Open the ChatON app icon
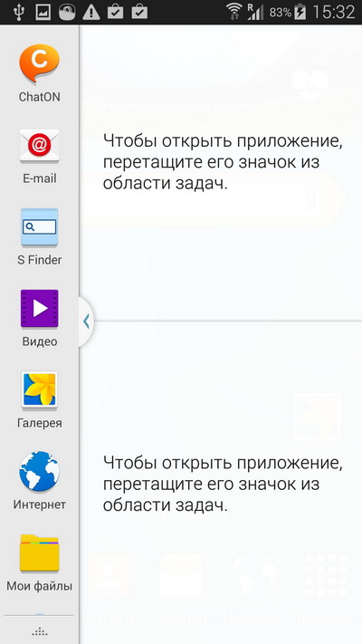Viewport: 362px width, 644px height. tap(40, 64)
